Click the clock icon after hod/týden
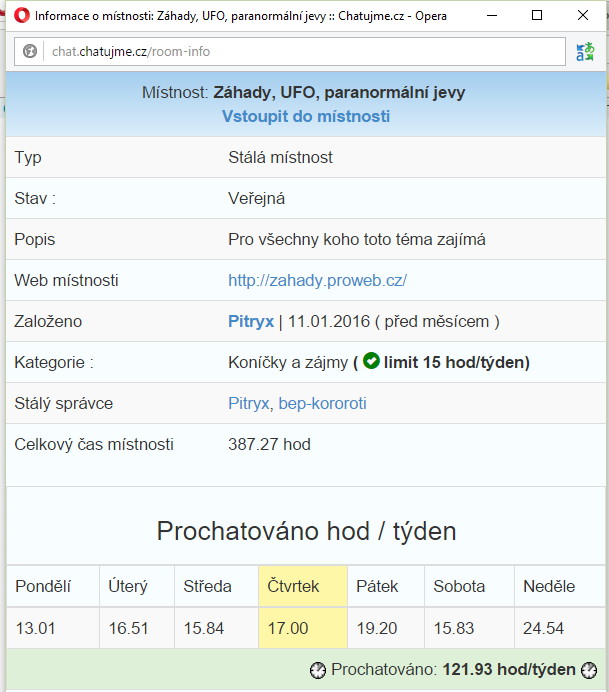The height and width of the screenshot is (692, 609). click(590, 670)
